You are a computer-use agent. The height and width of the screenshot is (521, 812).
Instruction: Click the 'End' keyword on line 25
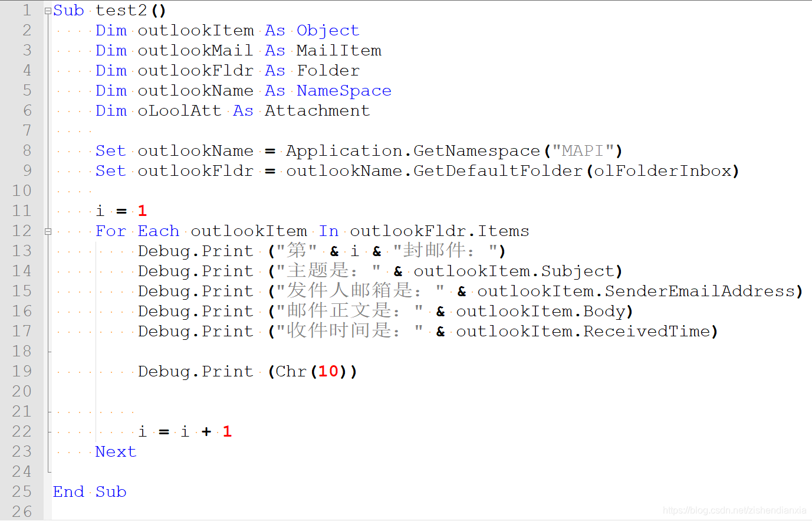point(68,492)
